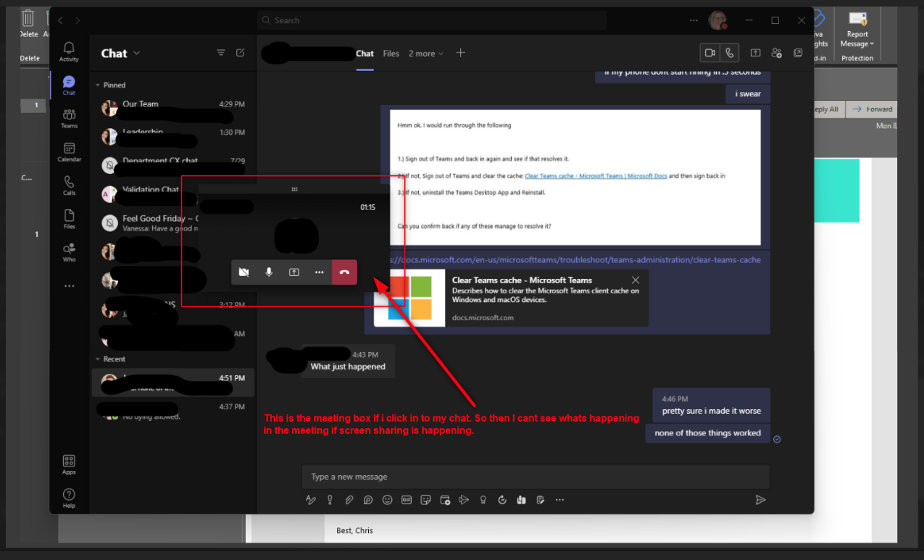924x560 pixels.
Task: Open the Teams section in sidebar
Action: (69, 118)
